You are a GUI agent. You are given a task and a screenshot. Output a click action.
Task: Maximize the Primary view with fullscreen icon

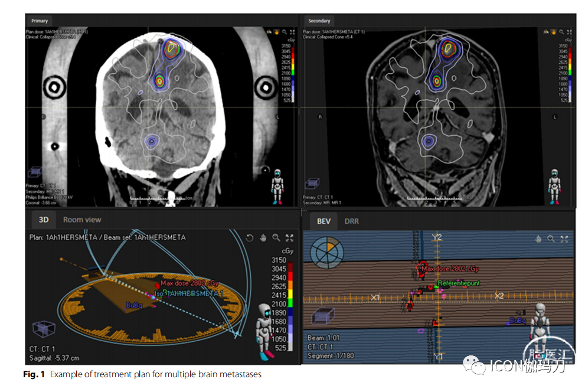(292, 32)
